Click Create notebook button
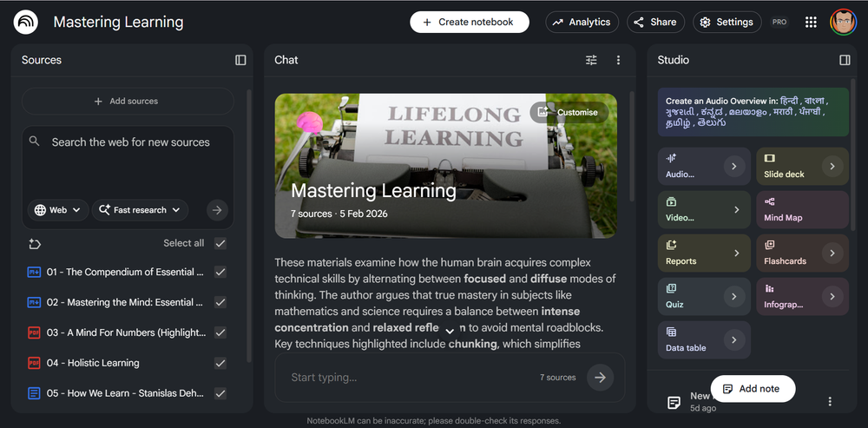The width and height of the screenshot is (868, 428). click(470, 23)
